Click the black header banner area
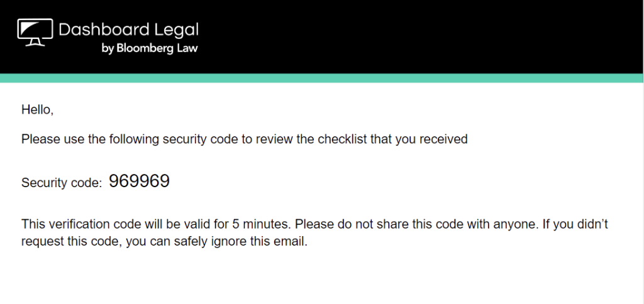 coord(321,37)
